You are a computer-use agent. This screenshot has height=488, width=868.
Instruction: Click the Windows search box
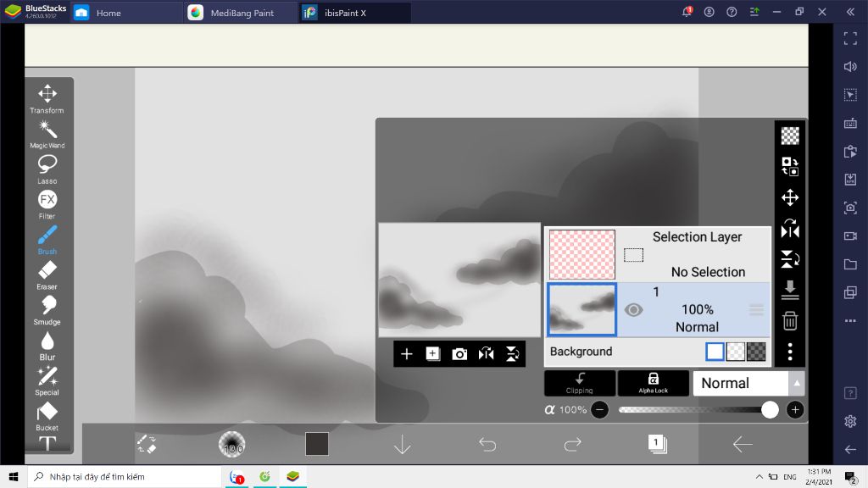pos(125,476)
